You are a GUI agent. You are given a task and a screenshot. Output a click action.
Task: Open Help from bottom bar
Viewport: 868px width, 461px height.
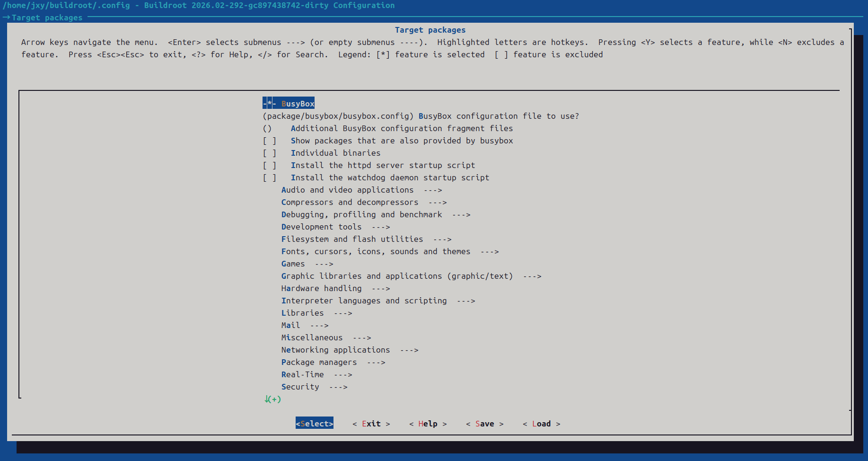tap(428, 424)
